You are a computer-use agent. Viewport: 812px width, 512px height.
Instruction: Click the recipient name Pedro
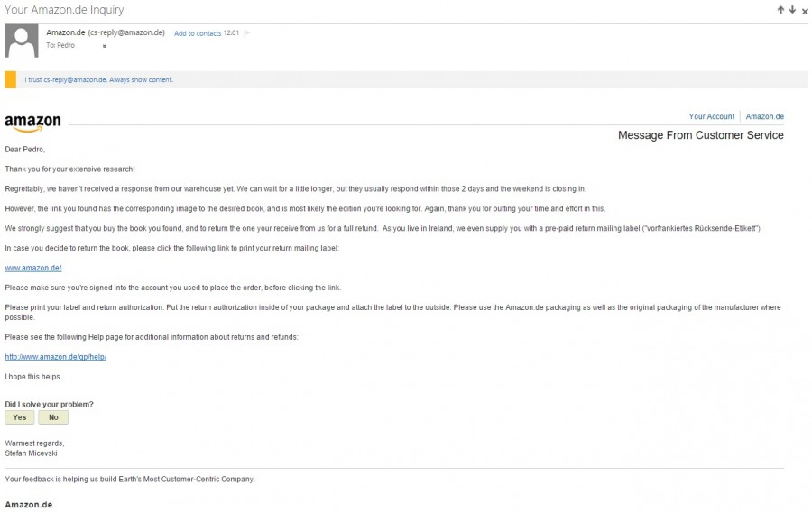click(x=66, y=45)
